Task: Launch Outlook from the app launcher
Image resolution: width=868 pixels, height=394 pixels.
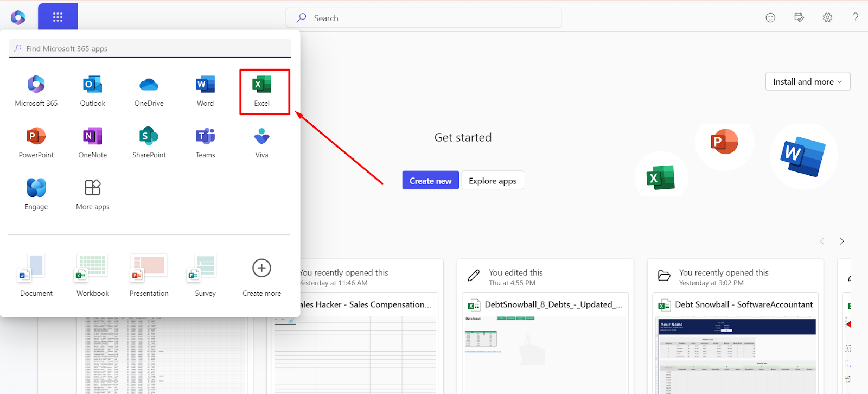Action: 93,91
